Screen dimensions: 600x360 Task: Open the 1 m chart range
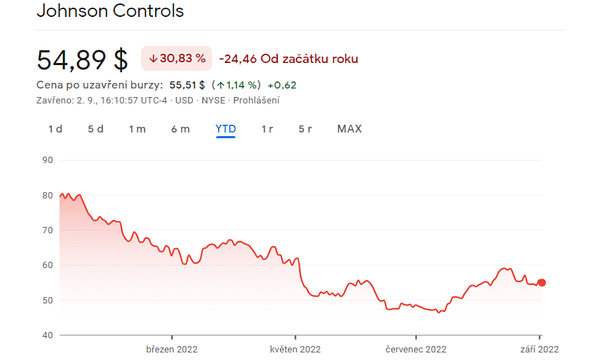click(137, 129)
